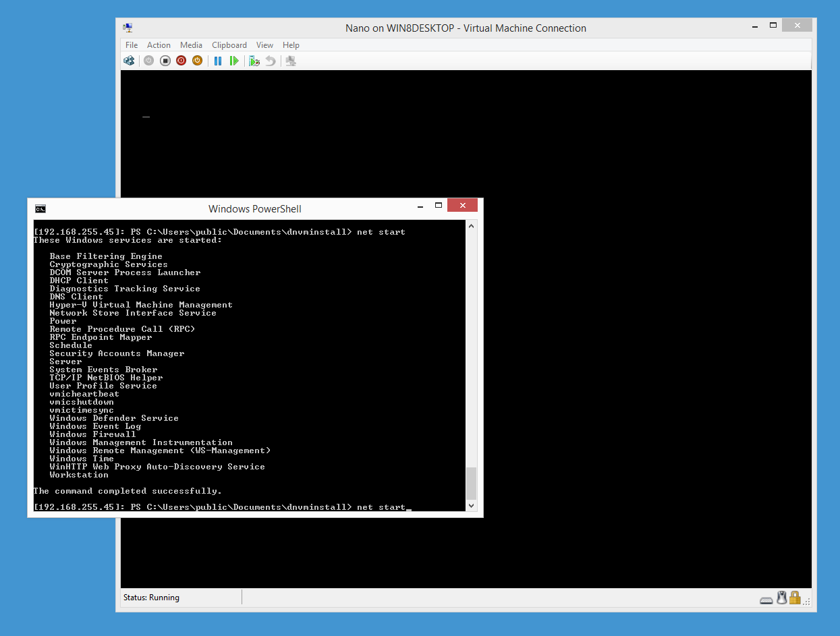Image resolution: width=840 pixels, height=636 pixels.
Task: Click 'Windows Remote Management (WS-Management)' line
Action: (x=160, y=451)
